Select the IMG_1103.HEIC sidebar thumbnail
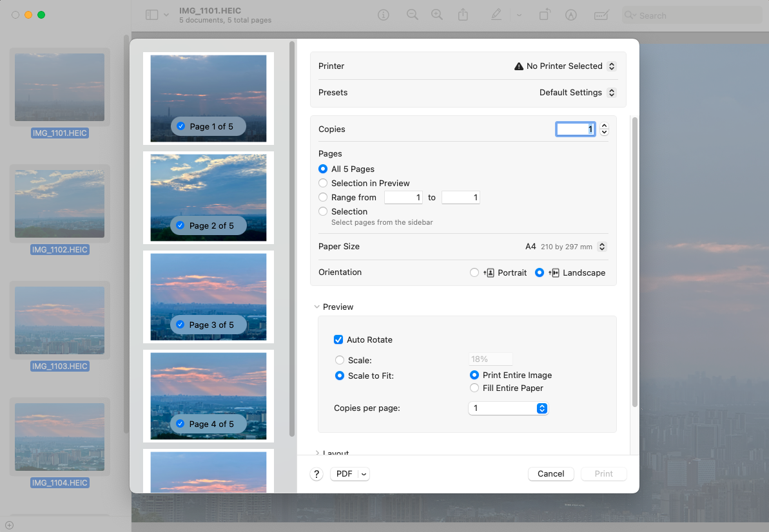This screenshot has width=769, height=532. point(59,320)
